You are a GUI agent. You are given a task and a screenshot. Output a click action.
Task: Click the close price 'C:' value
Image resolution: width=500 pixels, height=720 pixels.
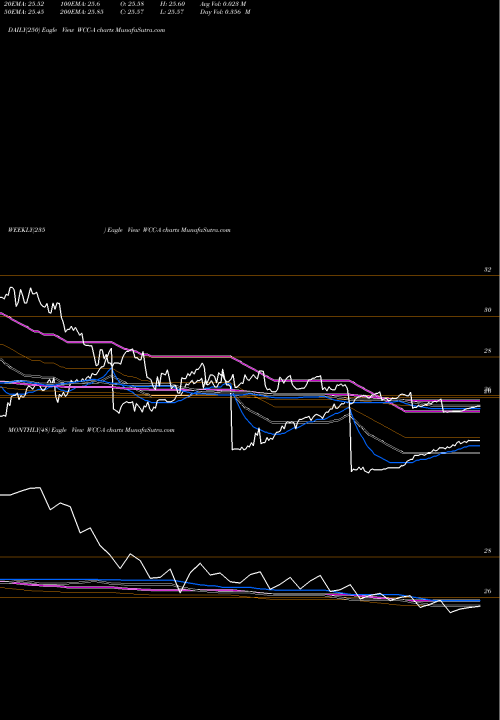pyautogui.click(x=132, y=12)
